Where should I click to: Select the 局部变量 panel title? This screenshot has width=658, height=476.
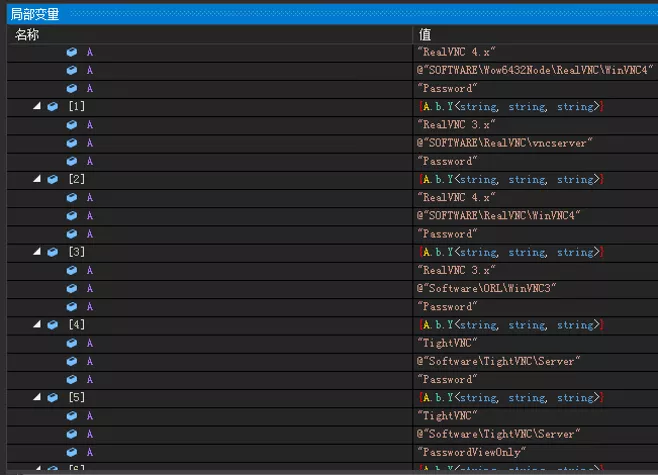[34, 14]
